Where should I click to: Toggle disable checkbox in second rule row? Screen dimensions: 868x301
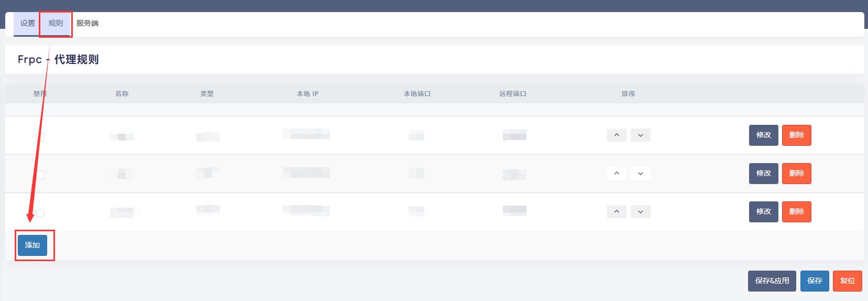coord(40,175)
